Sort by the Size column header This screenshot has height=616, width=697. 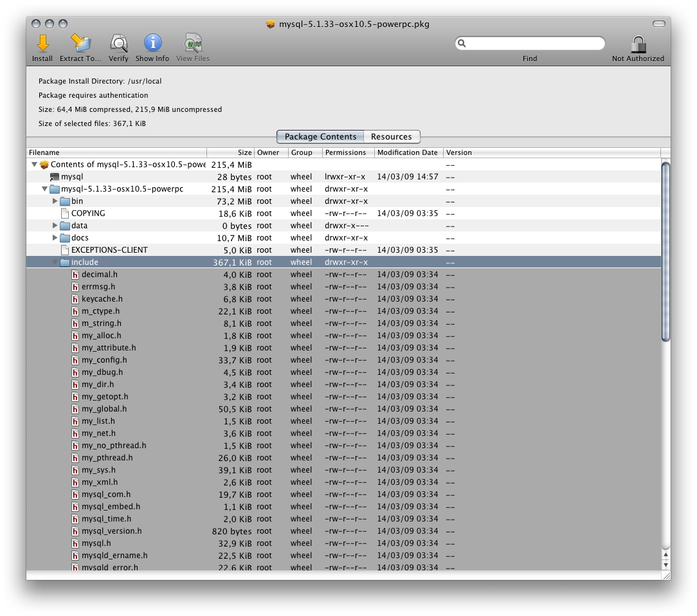tap(230, 152)
